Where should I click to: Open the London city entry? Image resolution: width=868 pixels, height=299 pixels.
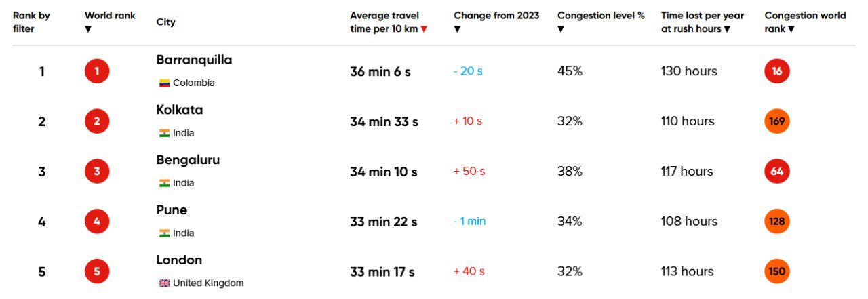(x=179, y=260)
